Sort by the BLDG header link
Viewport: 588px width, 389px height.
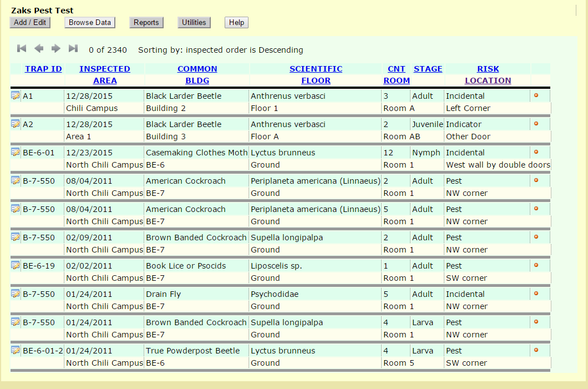[x=197, y=80]
